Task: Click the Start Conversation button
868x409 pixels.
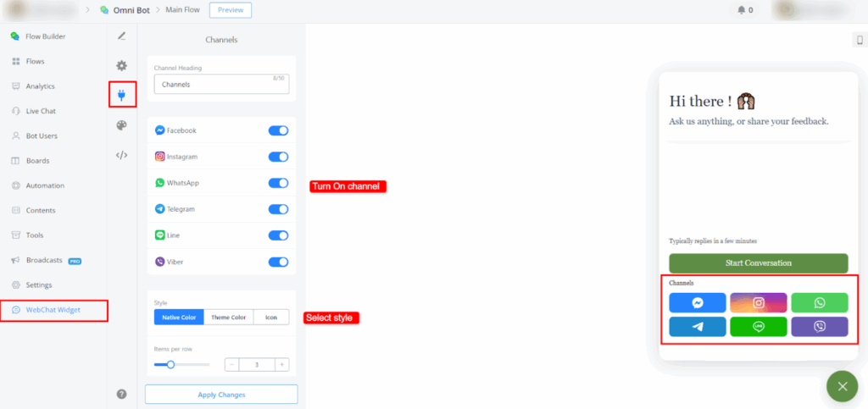Action: tap(758, 263)
